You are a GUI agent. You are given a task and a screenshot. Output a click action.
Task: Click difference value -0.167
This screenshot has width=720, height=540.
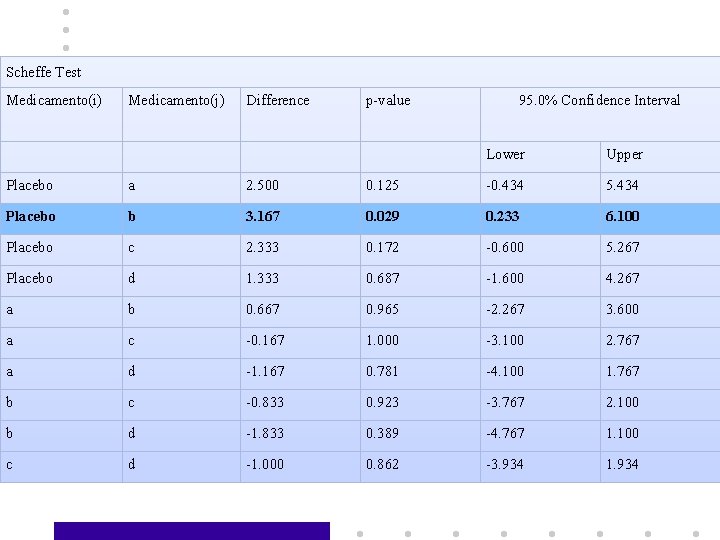(265, 340)
